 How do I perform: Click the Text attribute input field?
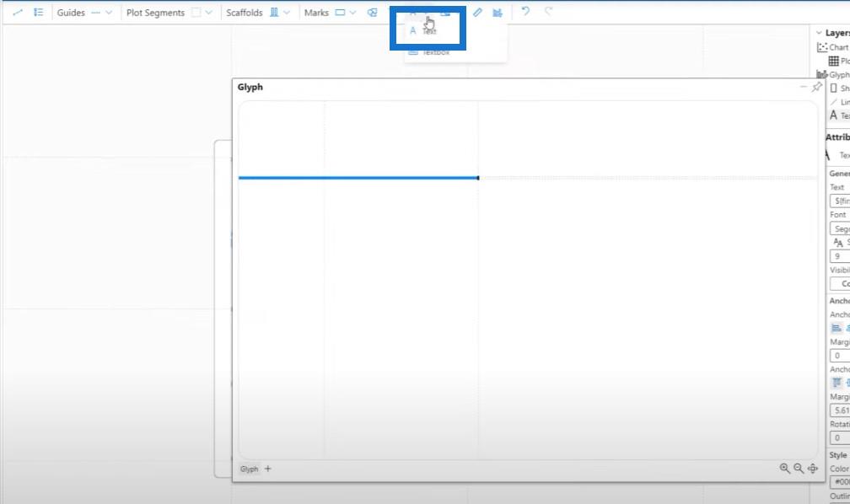pyautogui.click(x=840, y=201)
